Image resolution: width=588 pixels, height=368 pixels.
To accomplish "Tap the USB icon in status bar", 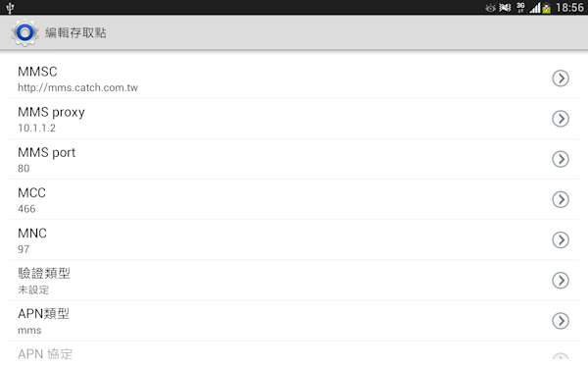I will point(10,8).
